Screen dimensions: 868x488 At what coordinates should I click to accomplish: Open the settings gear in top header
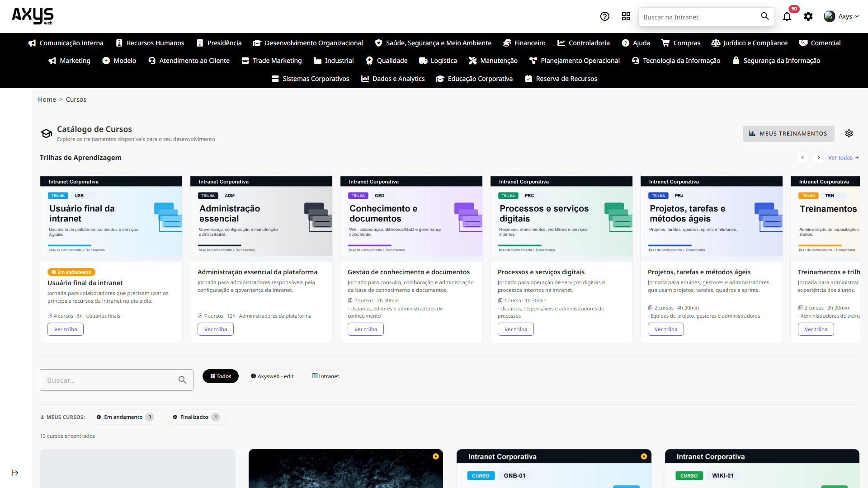coord(808,17)
